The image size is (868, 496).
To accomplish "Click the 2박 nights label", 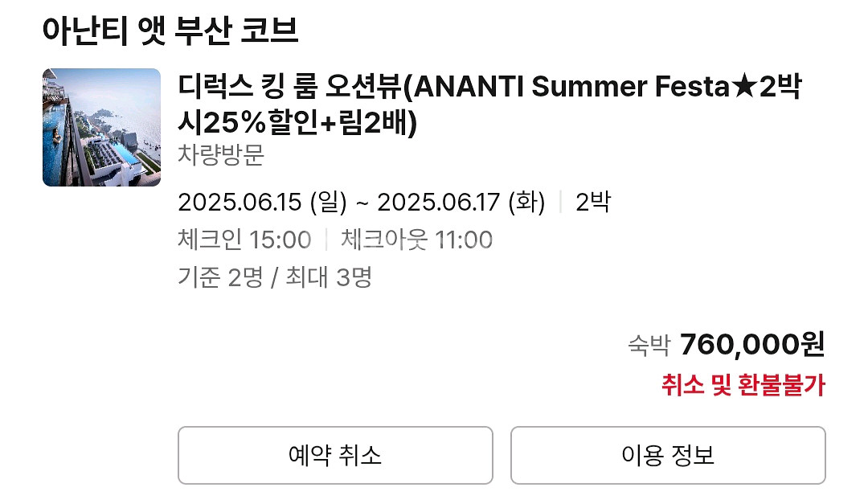I will (x=593, y=202).
